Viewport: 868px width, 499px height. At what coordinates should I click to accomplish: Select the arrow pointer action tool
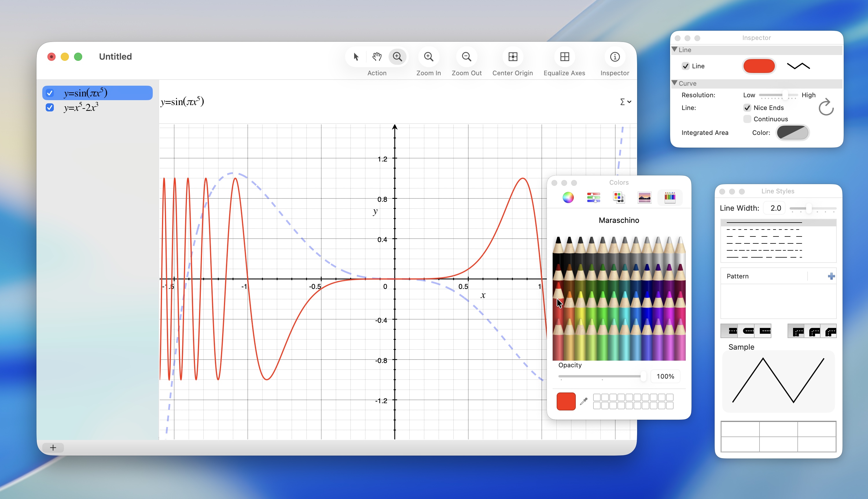point(356,56)
